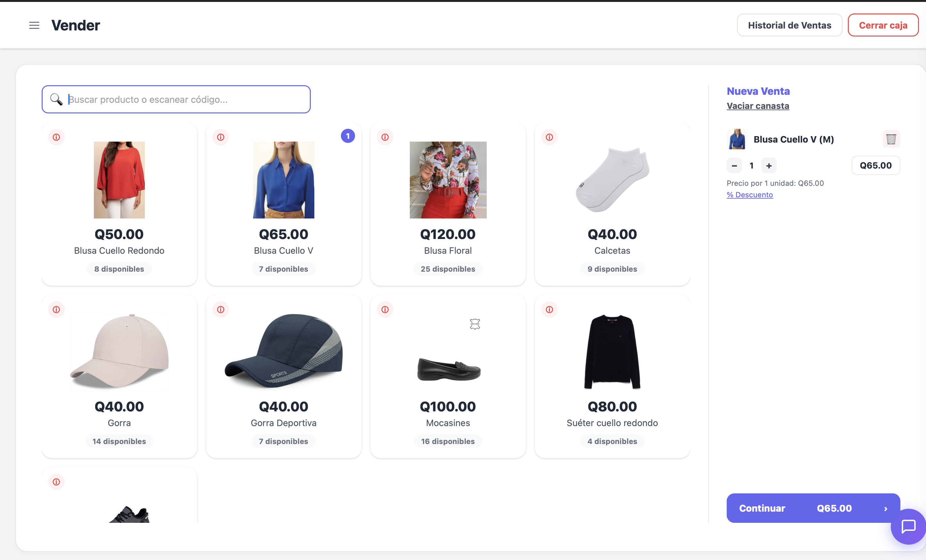
Task: Select the Blusa Cuello Redondo product image
Action: [119, 180]
